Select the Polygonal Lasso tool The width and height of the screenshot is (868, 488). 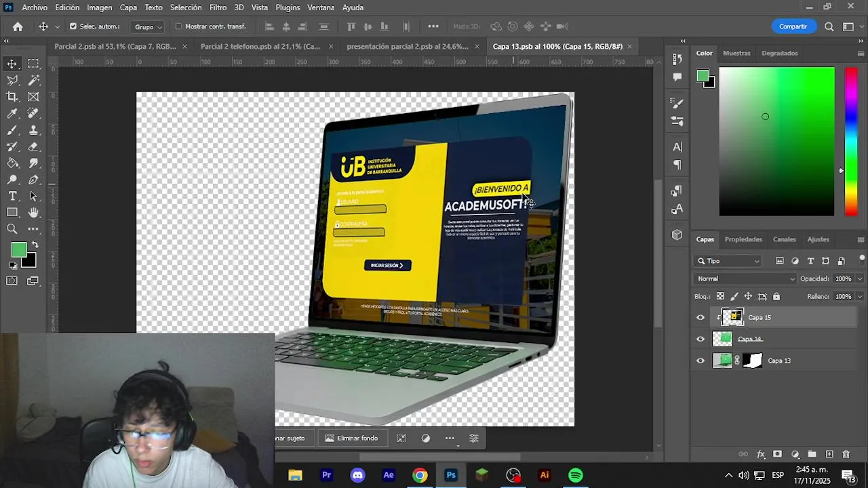(12, 80)
